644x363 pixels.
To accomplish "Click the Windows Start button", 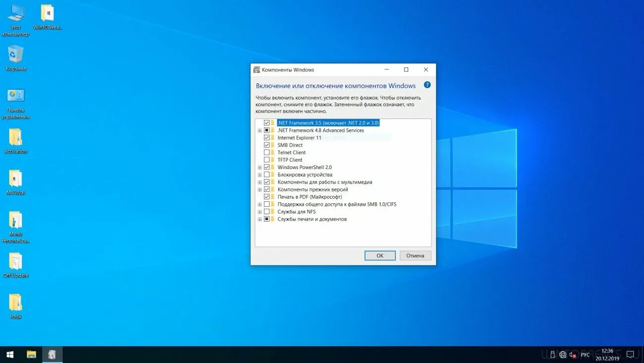I will 9,354.
